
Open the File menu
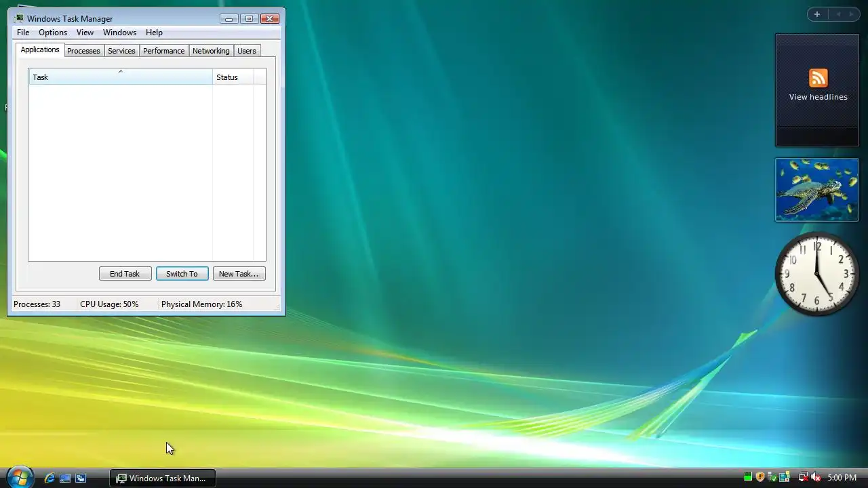(23, 33)
